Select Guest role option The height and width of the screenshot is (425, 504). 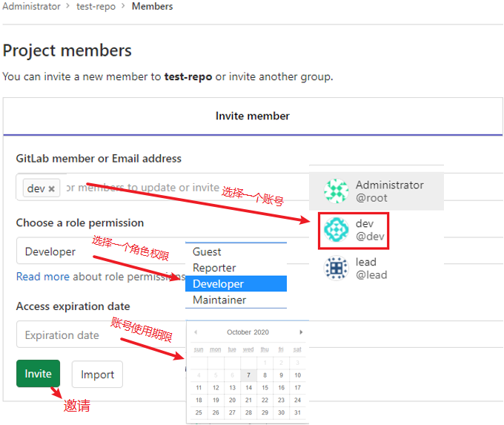pyautogui.click(x=208, y=252)
